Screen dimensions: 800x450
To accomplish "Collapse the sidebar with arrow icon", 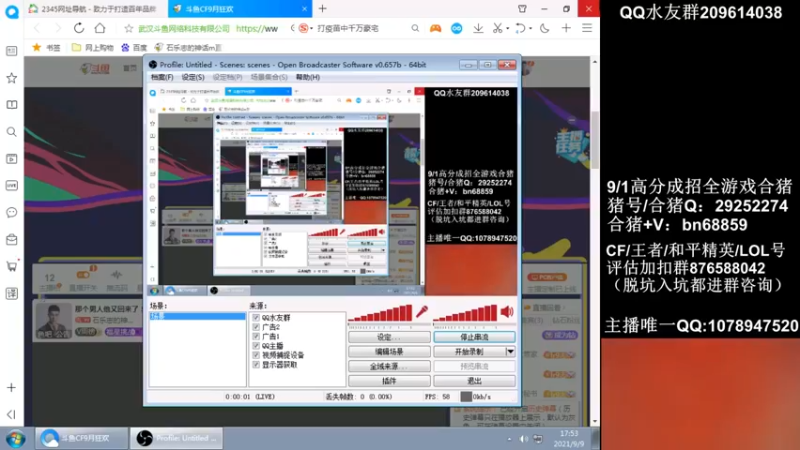I will pos(11,414).
